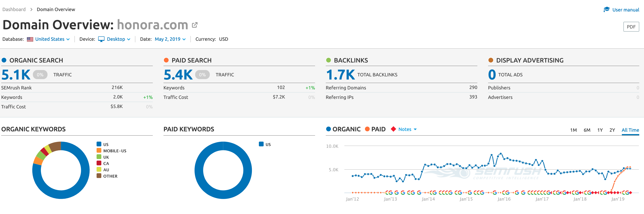The width and height of the screenshot is (644, 214).
Task: Toggle the ORGANIC series in chart legend
Action: pos(343,129)
